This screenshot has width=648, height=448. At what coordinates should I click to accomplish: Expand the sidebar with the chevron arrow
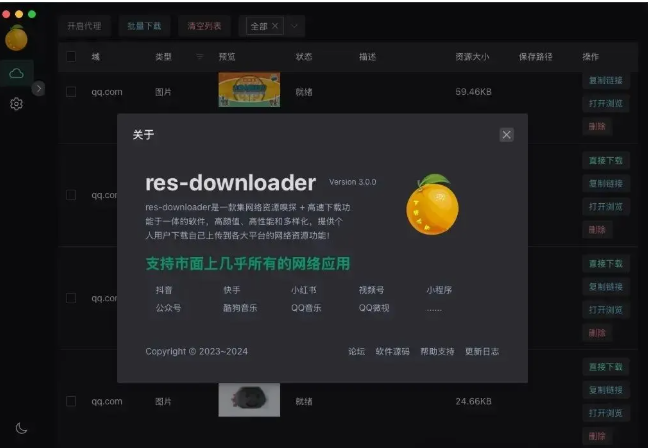(x=38, y=88)
